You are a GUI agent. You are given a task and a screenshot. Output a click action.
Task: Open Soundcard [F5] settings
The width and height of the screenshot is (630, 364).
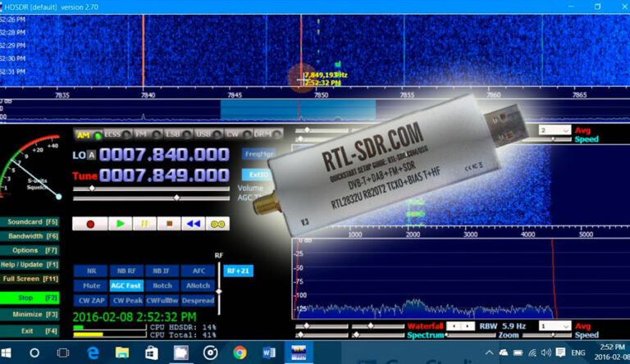pyautogui.click(x=30, y=222)
